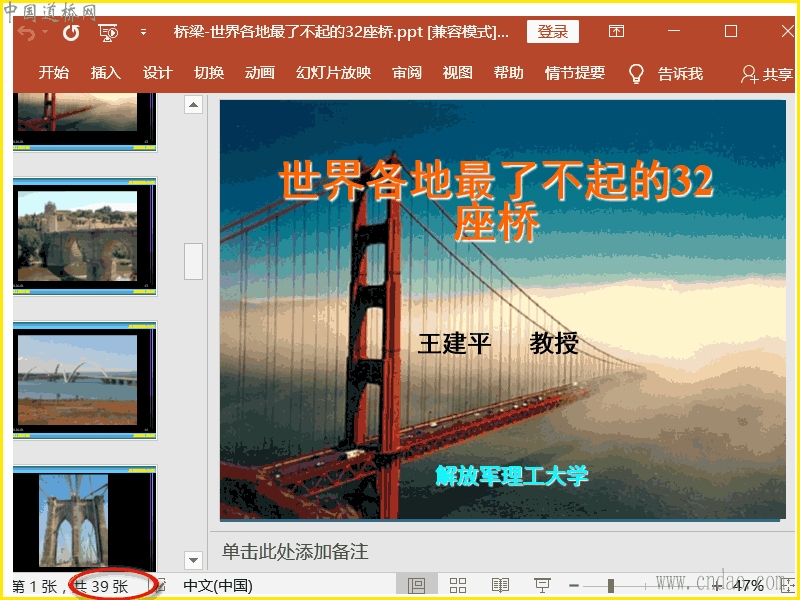The width and height of the screenshot is (800, 600).
Task: Open the 动画 (Animations) tab
Action: (259, 73)
